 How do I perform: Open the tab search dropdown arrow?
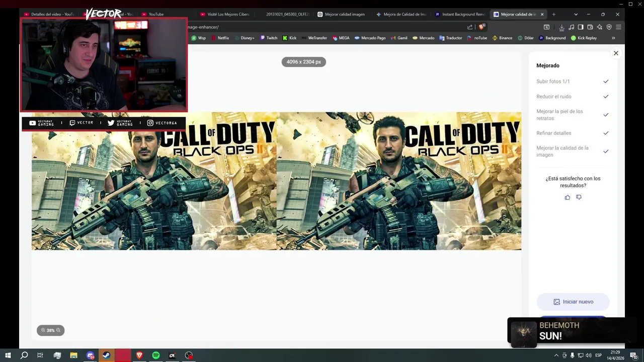click(576, 14)
